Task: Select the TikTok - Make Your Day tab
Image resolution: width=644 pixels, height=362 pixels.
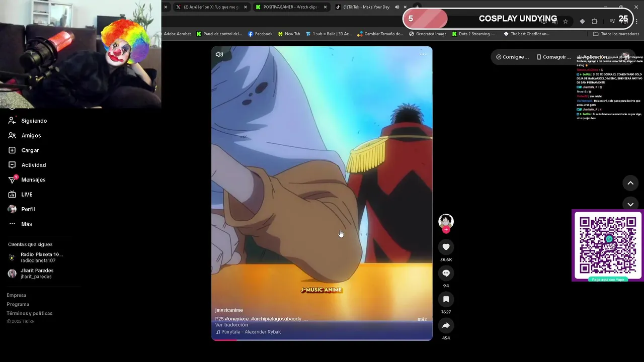Action: coord(366,7)
